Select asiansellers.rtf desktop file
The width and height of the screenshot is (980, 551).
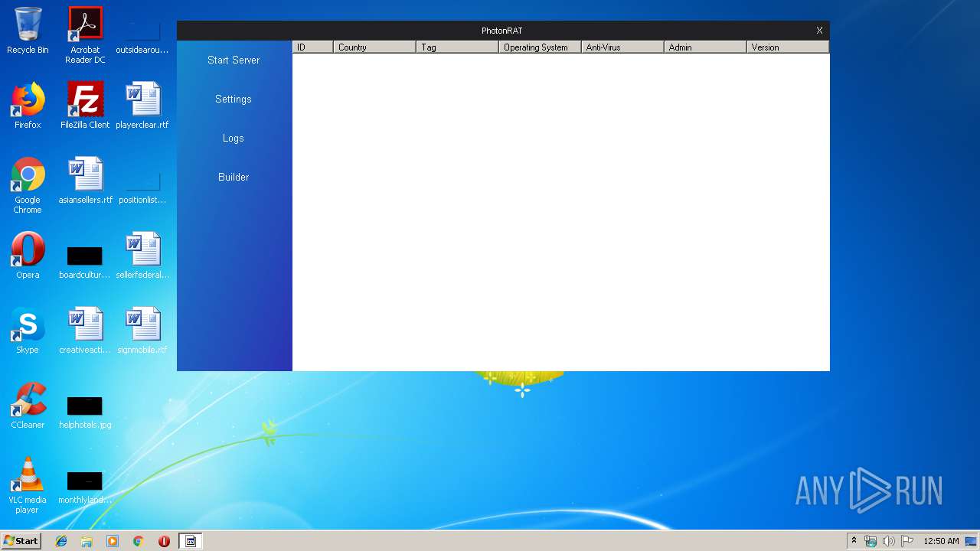pos(85,181)
